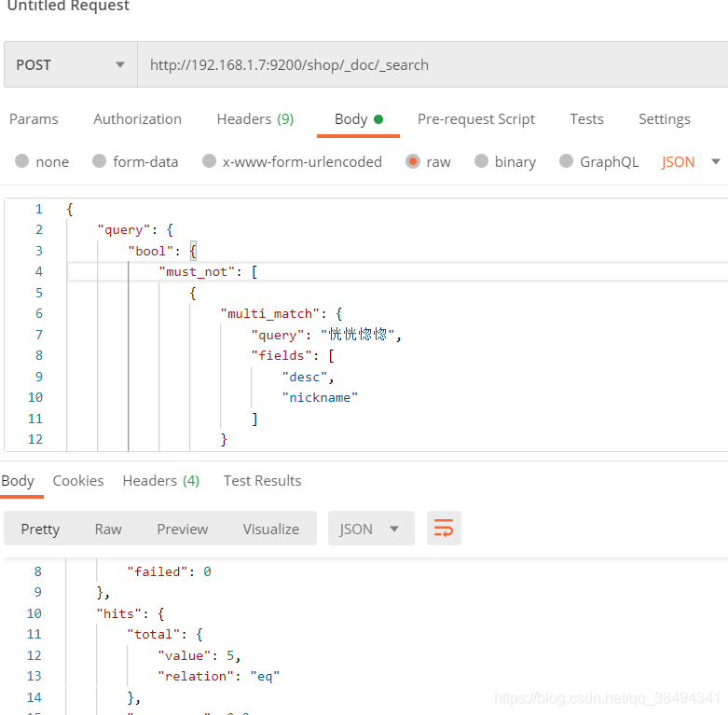Select the none body type radio button
This screenshot has width=728, height=715.
(22, 161)
